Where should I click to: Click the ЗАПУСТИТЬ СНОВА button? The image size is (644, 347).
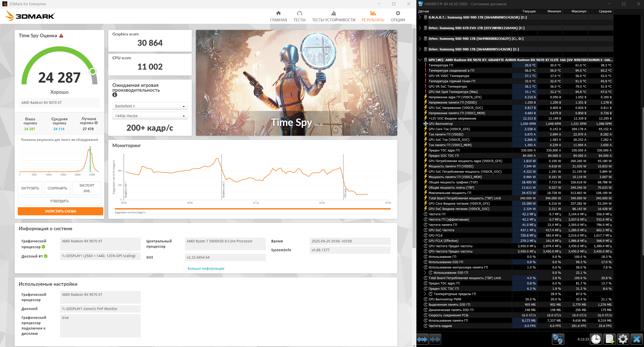coord(60,211)
